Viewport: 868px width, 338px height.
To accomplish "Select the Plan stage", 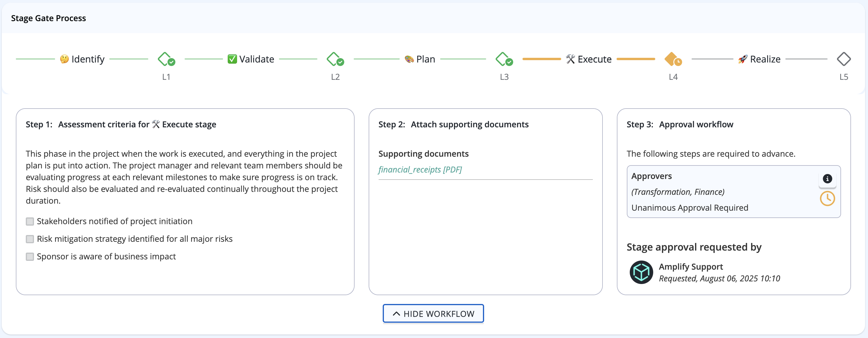I will pyautogui.click(x=420, y=59).
